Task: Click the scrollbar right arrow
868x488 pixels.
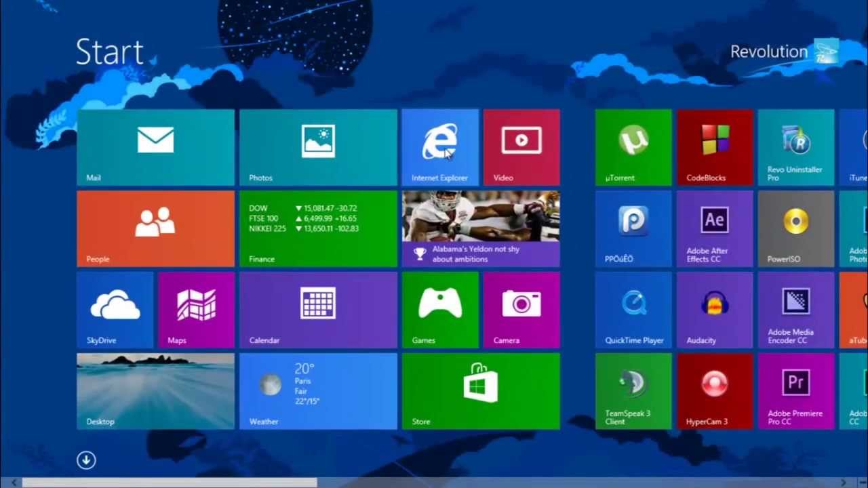Action: [x=844, y=483]
